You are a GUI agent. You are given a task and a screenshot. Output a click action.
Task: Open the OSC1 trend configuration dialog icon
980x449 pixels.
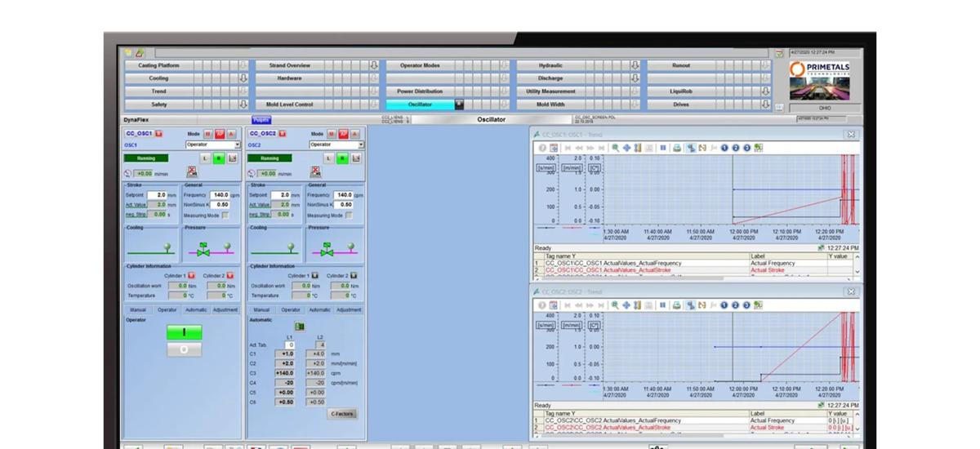click(x=554, y=148)
